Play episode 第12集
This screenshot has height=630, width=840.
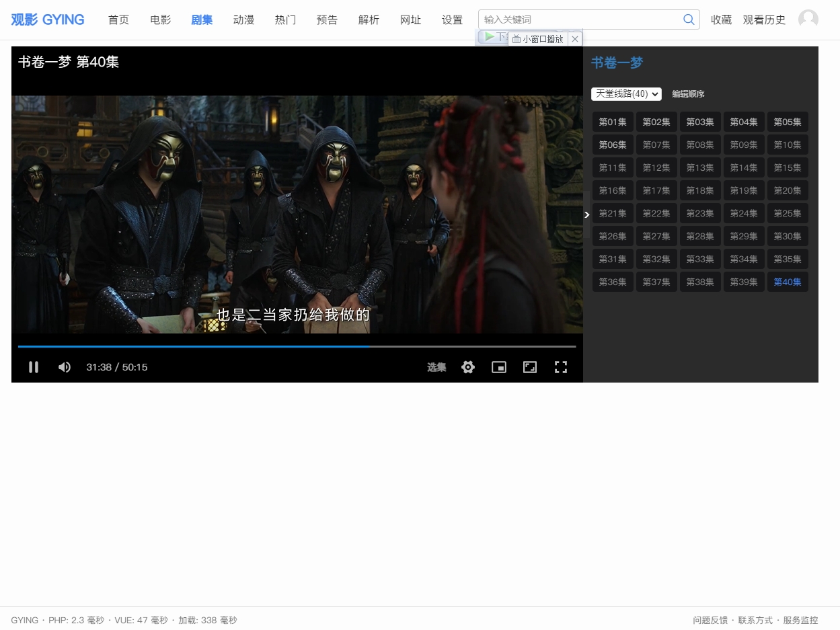656,167
